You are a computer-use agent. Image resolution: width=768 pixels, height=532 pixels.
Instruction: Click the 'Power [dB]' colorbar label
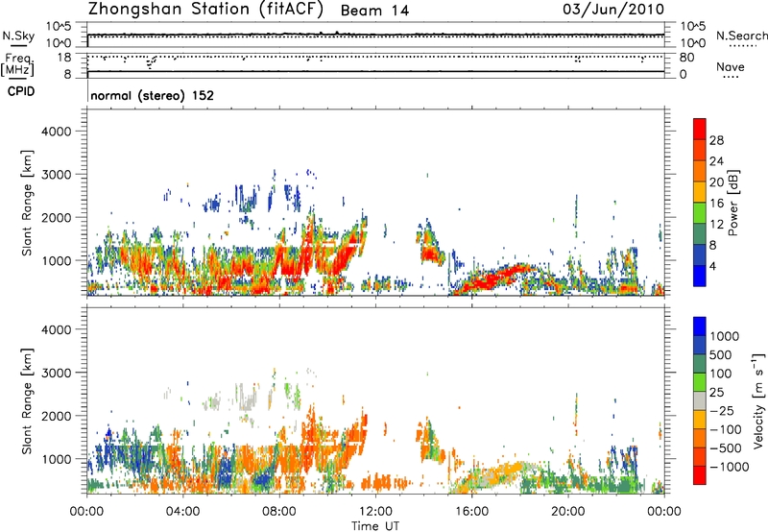click(x=732, y=203)
